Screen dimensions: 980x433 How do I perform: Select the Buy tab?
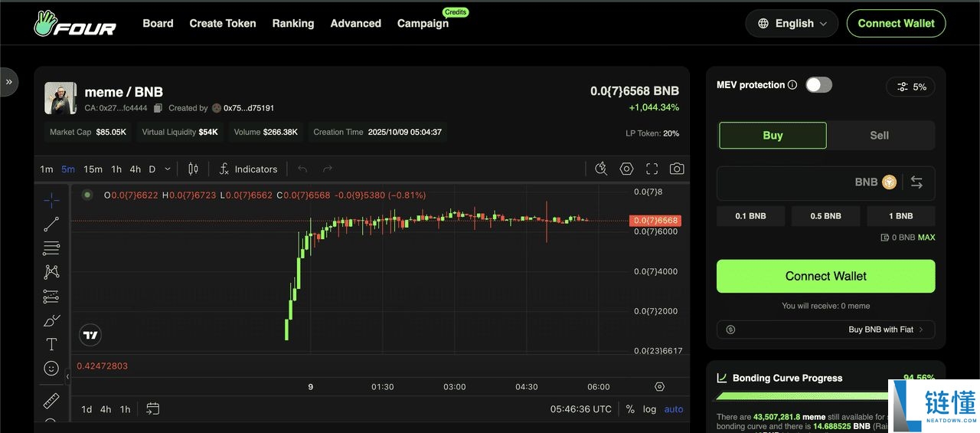click(x=773, y=135)
